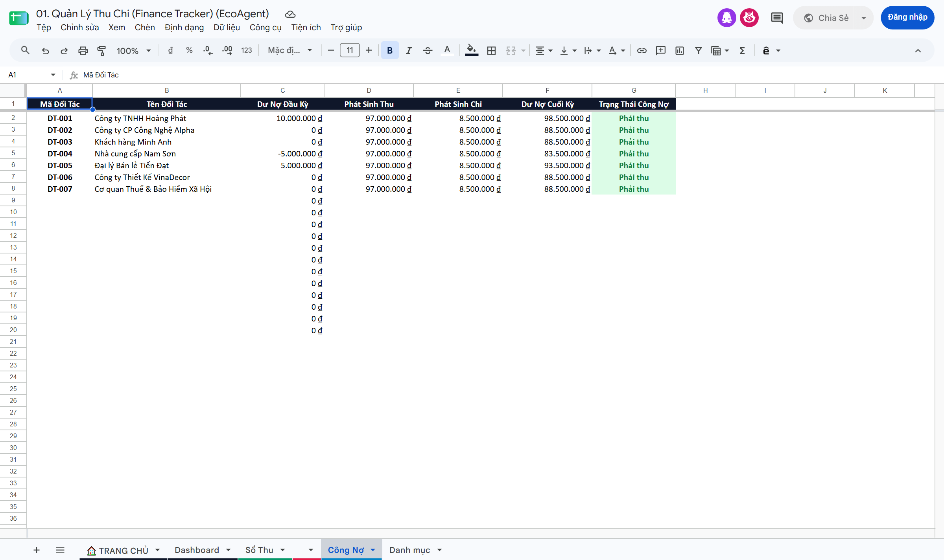Screen dimensions: 944x560
Task: Open the font family dropdown
Action: coord(290,50)
